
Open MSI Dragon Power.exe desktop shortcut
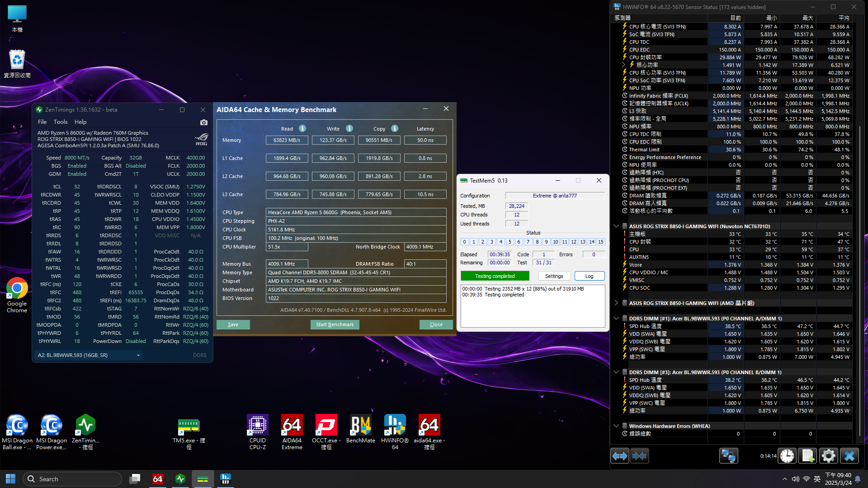(x=51, y=432)
